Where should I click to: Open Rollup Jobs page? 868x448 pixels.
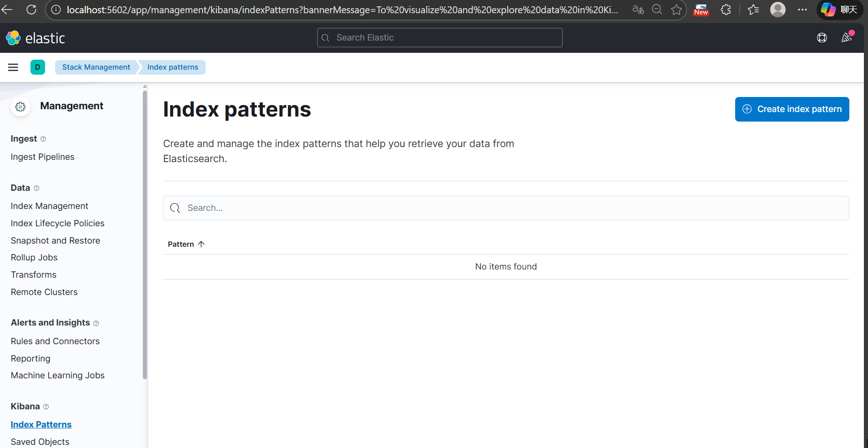[x=34, y=258]
